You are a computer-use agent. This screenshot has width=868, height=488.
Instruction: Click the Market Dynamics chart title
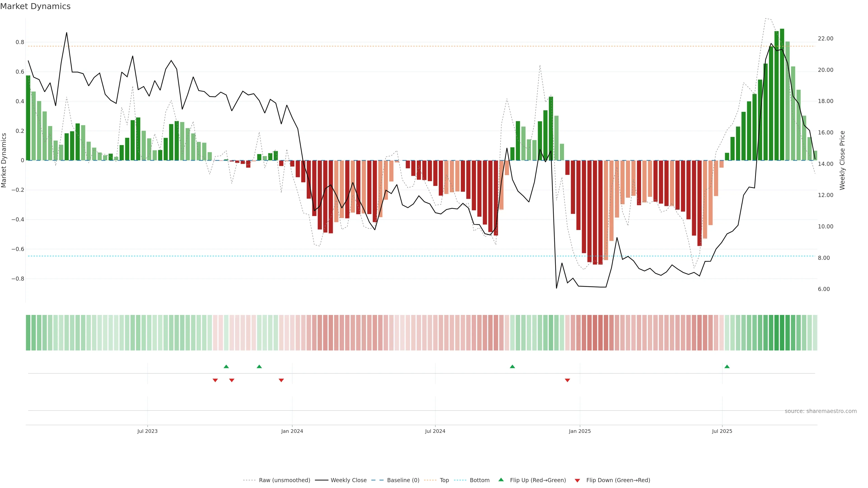(x=35, y=6)
